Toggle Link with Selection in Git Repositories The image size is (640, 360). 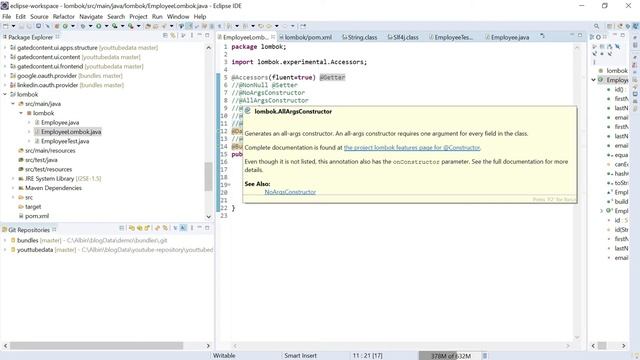[x=165, y=228]
